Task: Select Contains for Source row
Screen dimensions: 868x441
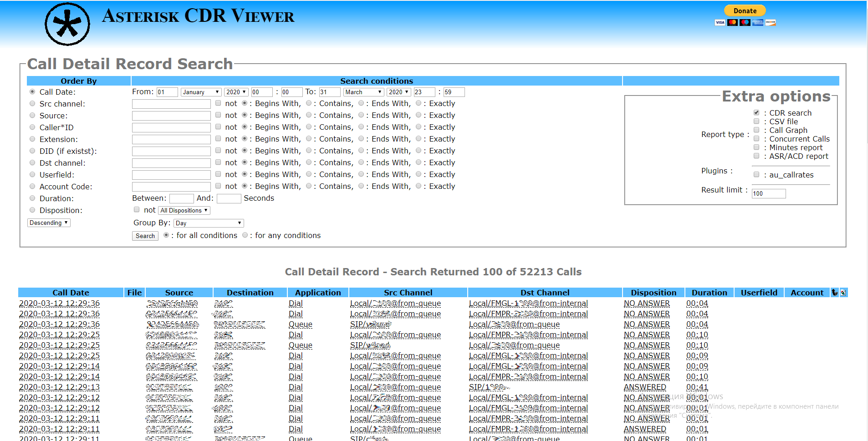Action: coord(309,115)
